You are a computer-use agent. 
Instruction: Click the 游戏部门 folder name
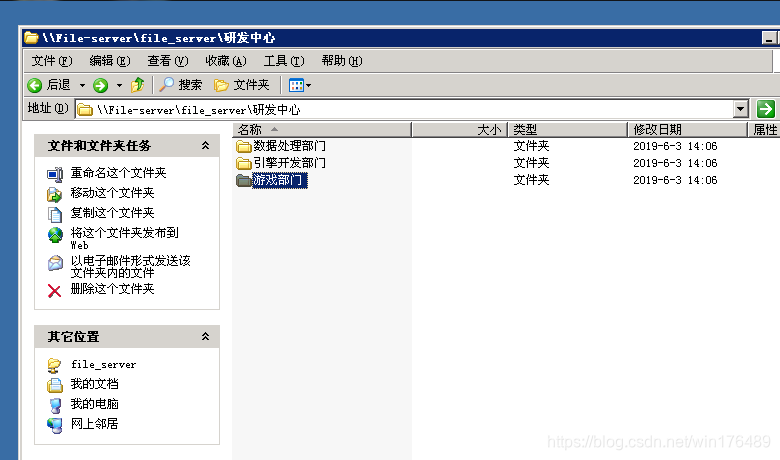pos(280,180)
